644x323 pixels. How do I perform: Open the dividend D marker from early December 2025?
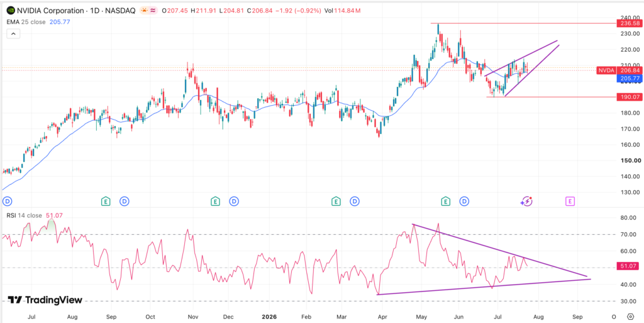234,201
